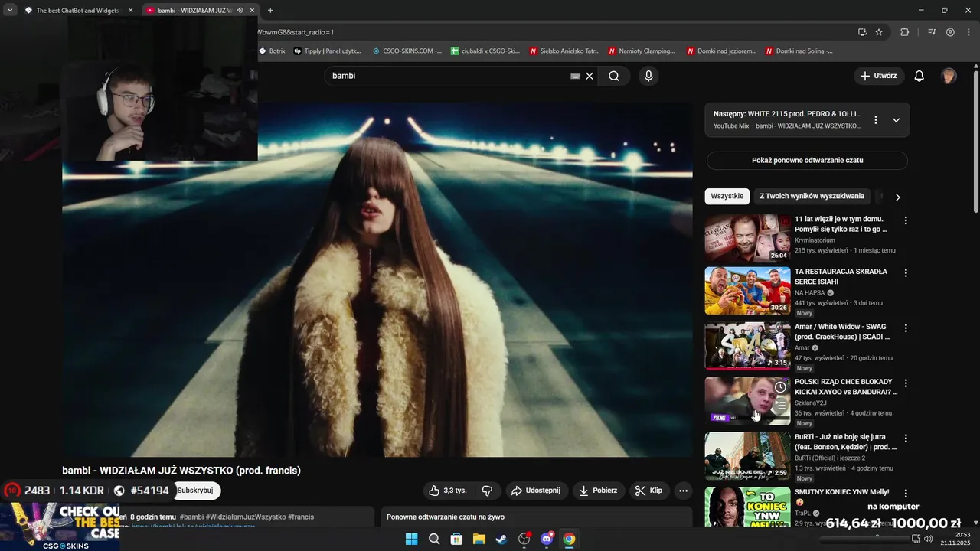This screenshot has height=551, width=980.
Task: Click the Udostępnij share button
Action: coord(535,491)
